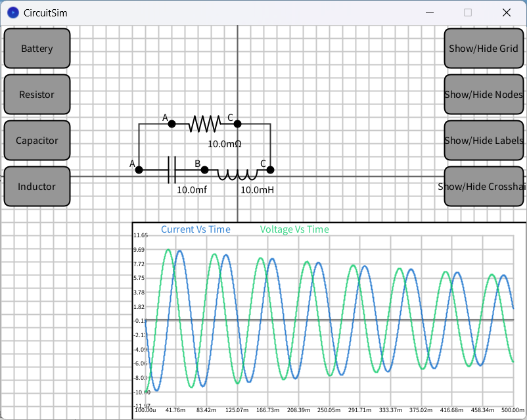This screenshot has width=527, height=420.
Task: Click node B between capacitor and inductor
Action: [204, 170]
